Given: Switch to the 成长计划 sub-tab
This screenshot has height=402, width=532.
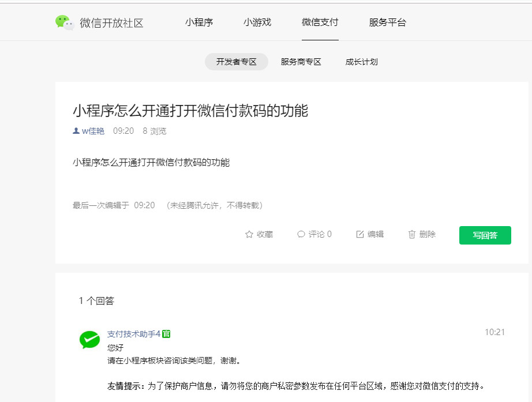Looking at the screenshot, I should pyautogui.click(x=362, y=62).
